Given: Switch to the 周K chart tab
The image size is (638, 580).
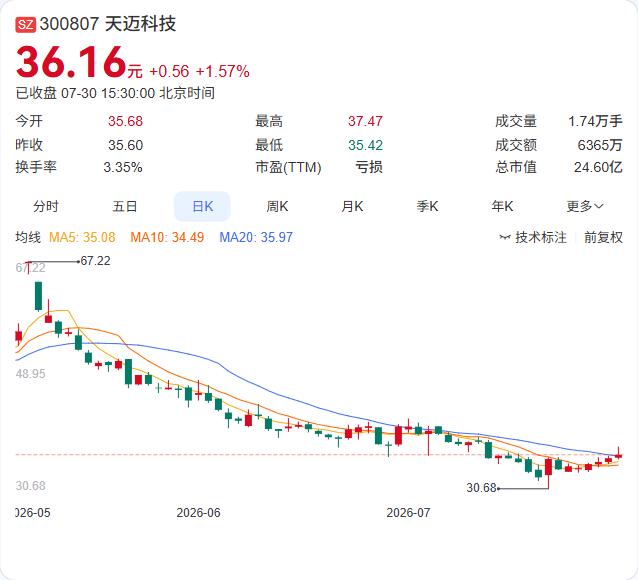Looking at the screenshot, I should (x=277, y=206).
